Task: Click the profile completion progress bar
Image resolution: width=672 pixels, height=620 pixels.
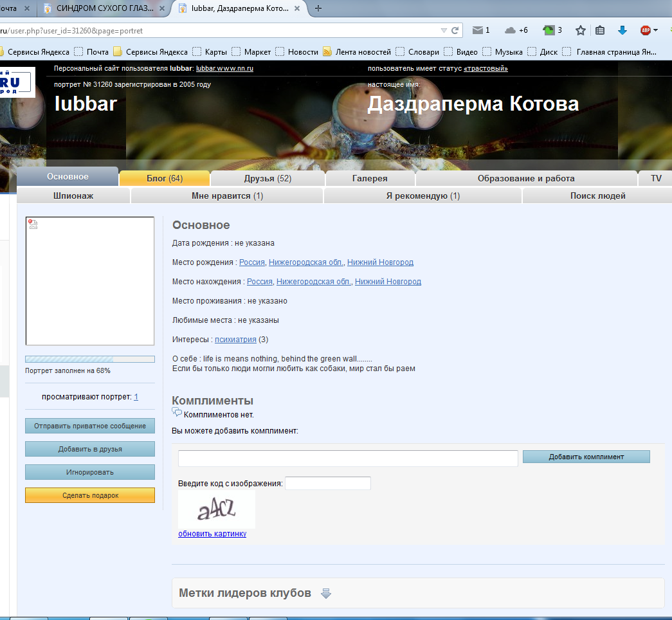Action: tap(90, 359)
